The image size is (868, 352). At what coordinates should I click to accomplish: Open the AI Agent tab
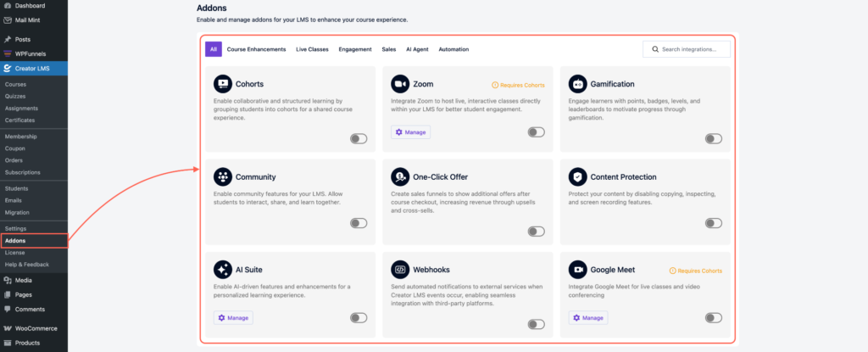pyautogui.click(x=418, y=49)
